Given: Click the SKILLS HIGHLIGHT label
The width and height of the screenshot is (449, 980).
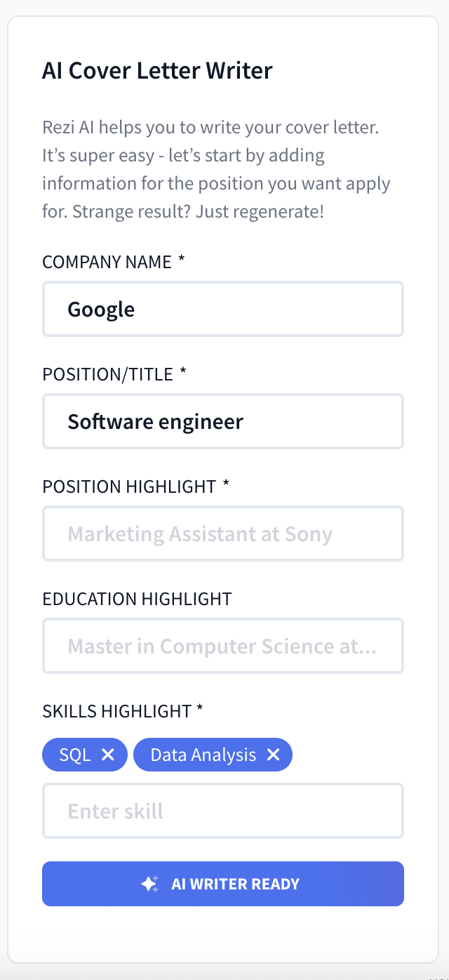Looking at the screenshot, I should 116,711.
